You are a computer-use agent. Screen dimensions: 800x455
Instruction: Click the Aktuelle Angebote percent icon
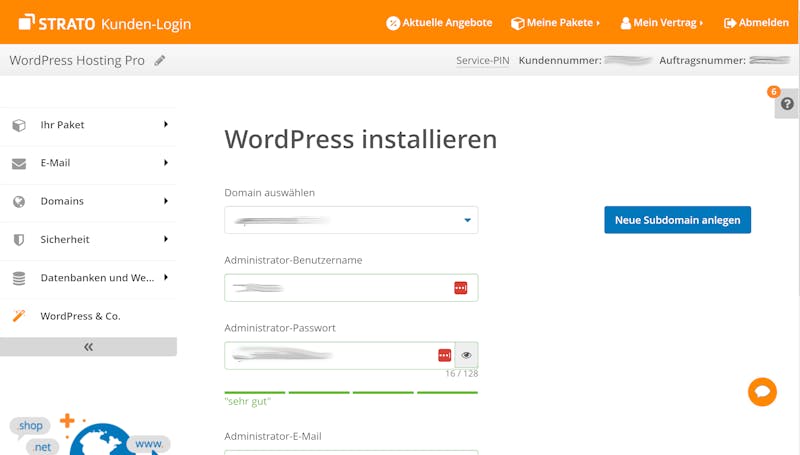coord(393,23)
